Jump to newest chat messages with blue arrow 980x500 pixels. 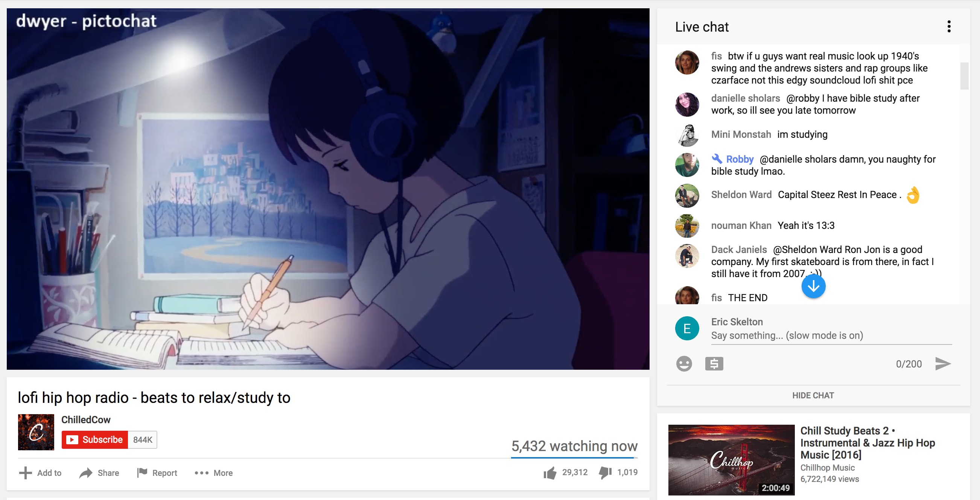tap(813, 286)
